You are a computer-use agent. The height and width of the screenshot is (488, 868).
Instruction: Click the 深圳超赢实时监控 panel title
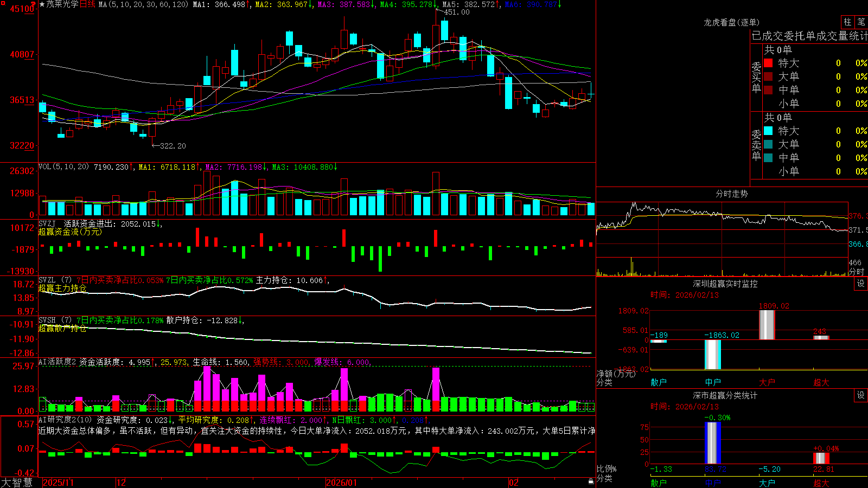(725, 284)
